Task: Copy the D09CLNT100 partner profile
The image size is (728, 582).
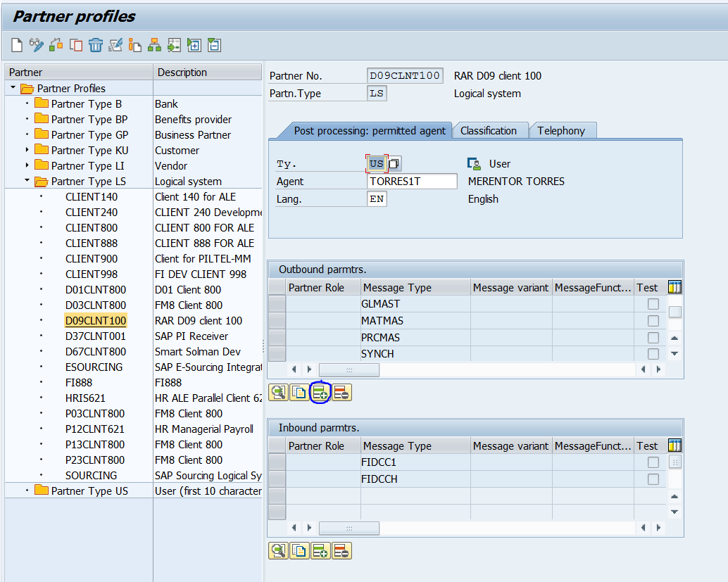Action: tap(76, 45)
